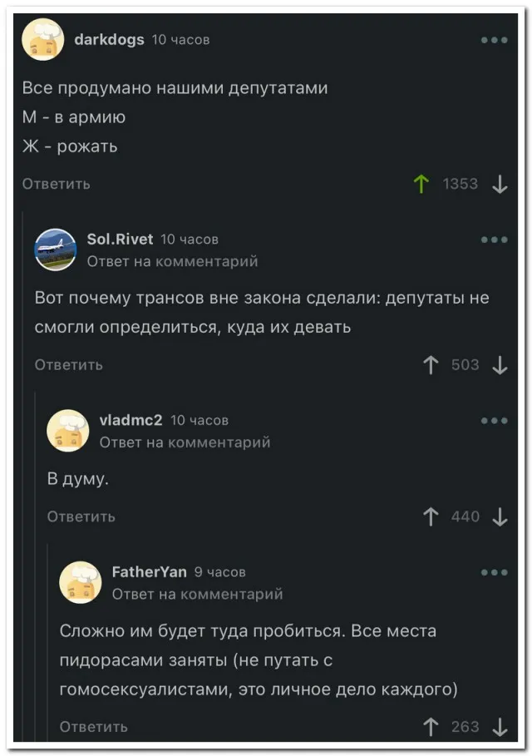Viewport: 532px width, 756px height.
Task: Open the Sol.Rivet airplane avatar
Action: (x=56, y=250)
